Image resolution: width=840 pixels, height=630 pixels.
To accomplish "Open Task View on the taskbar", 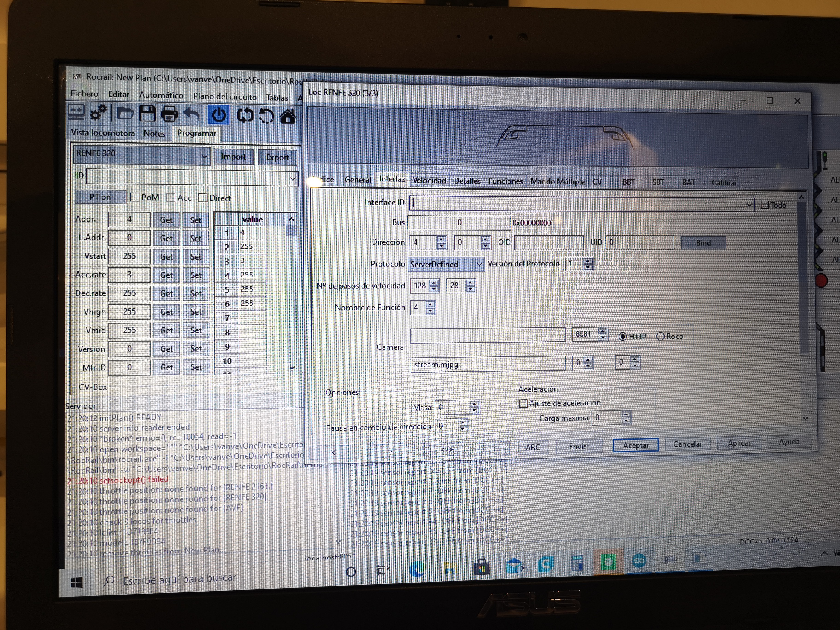I will click(383, 570).
